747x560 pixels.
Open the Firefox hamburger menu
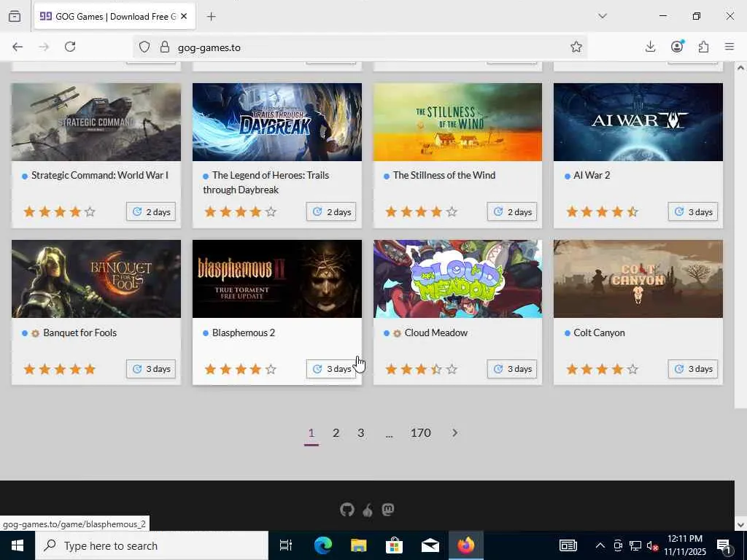point(729,47)
